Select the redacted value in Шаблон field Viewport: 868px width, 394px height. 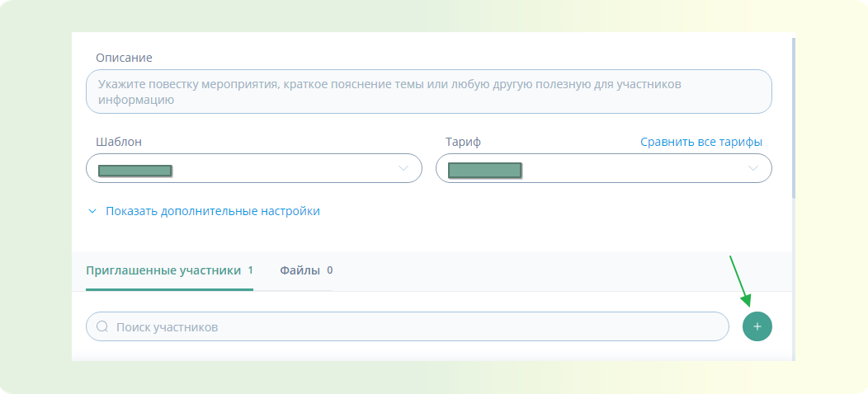pos(134,170)
